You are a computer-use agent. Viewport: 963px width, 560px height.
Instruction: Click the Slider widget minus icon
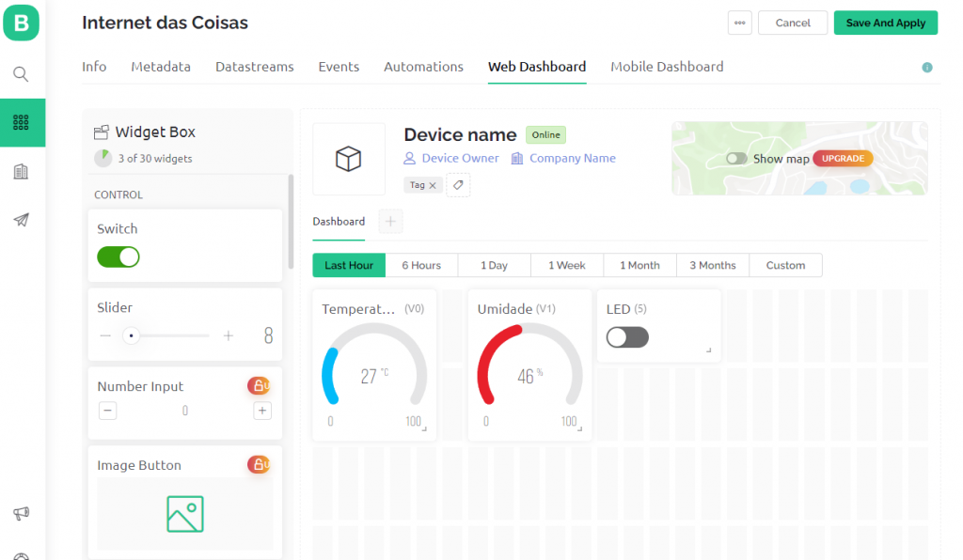105,335
